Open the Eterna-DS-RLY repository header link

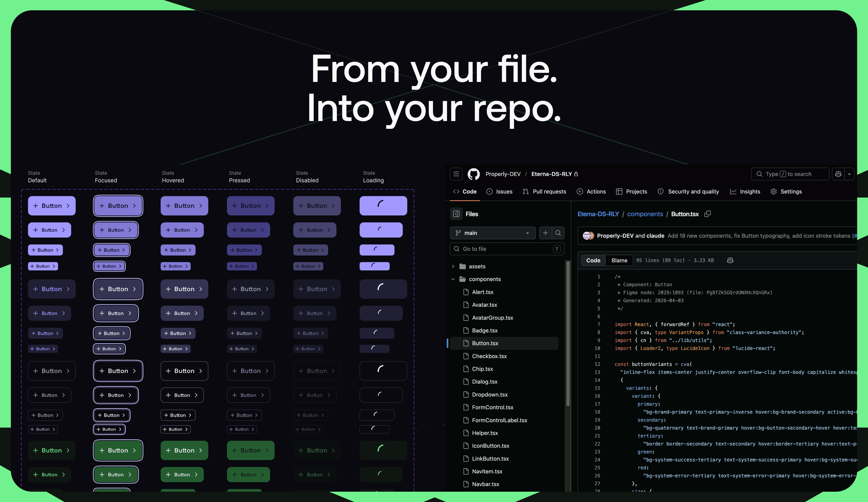(x=551, y=174)
